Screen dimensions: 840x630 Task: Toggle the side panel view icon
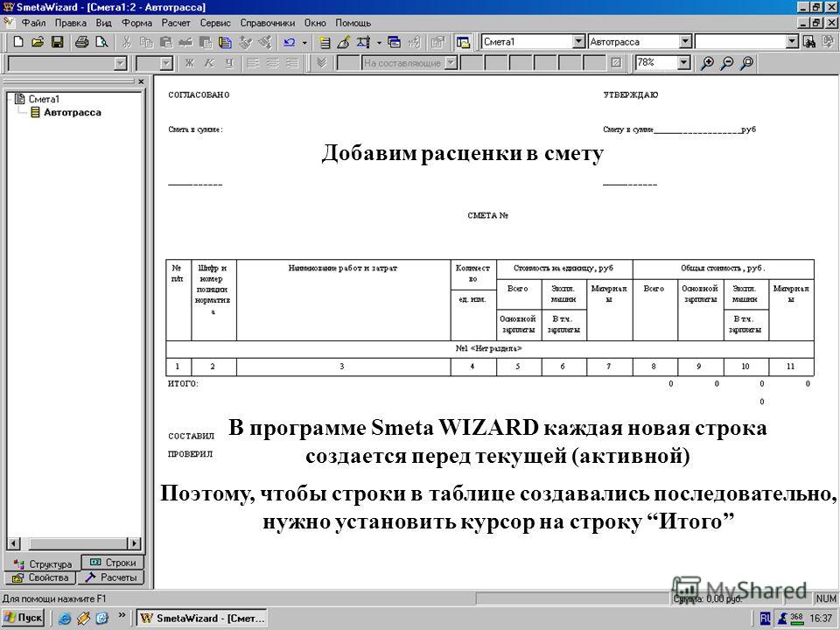(x=464, y=42)
